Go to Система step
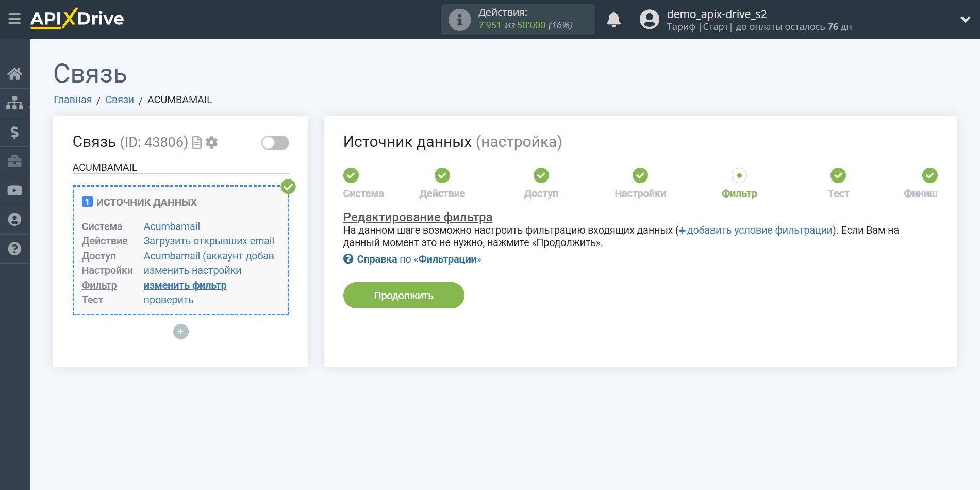 [351, 175]
